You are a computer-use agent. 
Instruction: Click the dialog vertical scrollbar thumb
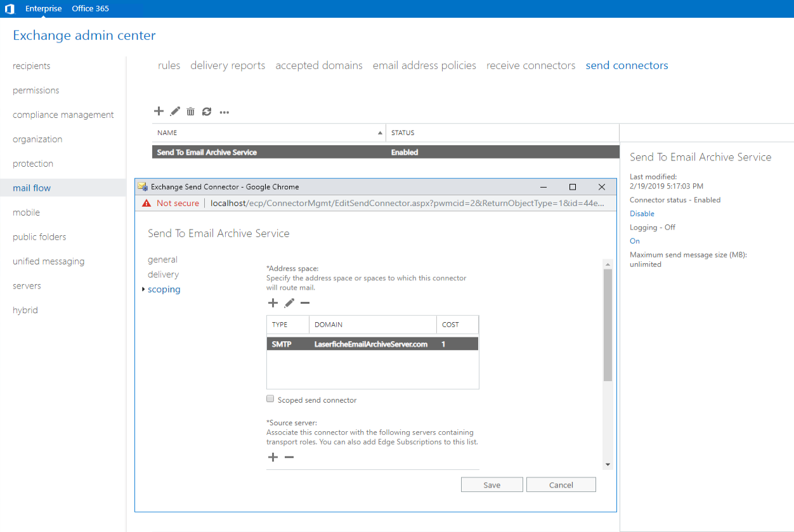coord(608,325)
